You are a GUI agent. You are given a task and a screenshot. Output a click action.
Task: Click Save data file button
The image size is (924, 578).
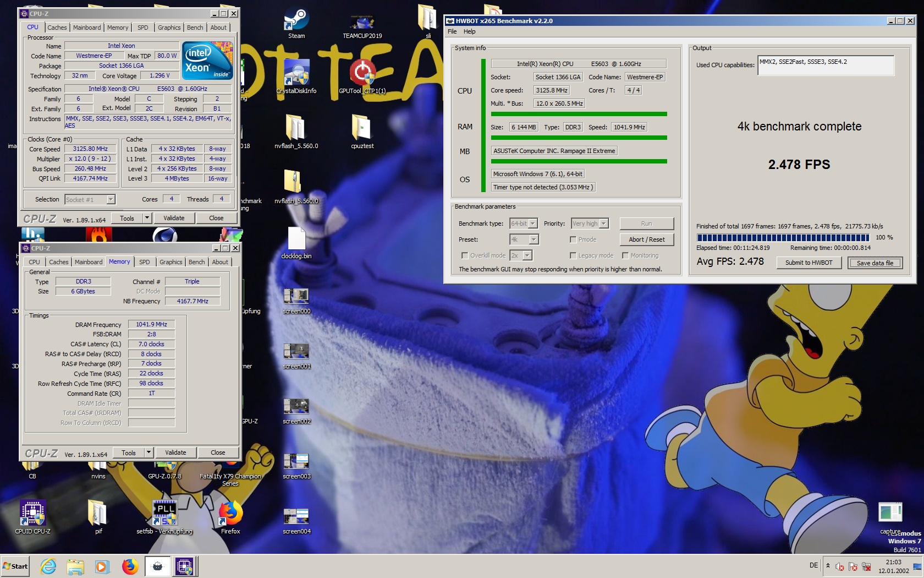(875, 263)
